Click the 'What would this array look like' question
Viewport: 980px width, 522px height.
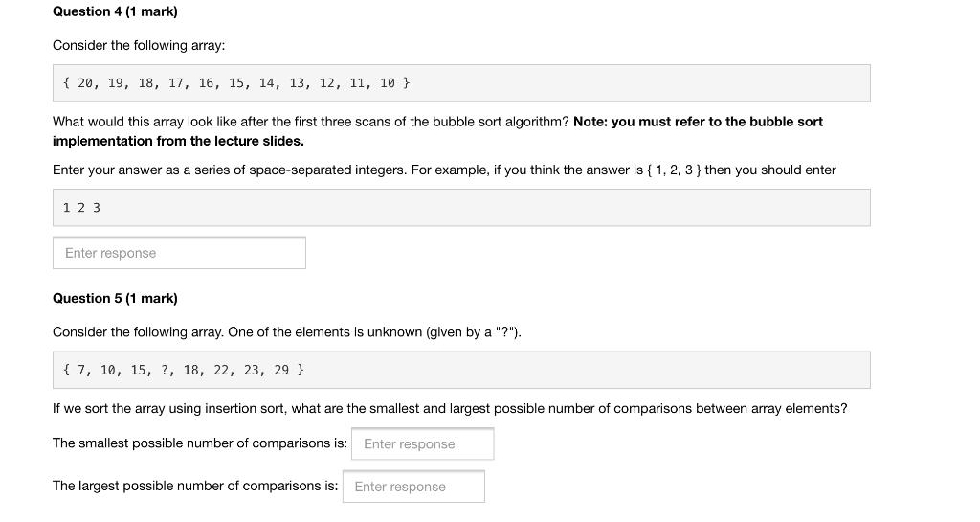[311, 122]
